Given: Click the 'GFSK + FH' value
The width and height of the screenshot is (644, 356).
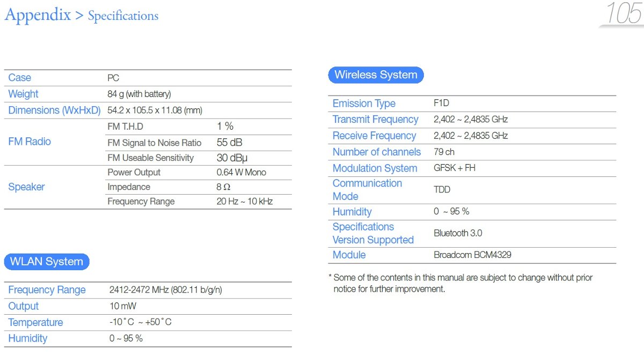Looking at the screenshot, I should [455, 168].
